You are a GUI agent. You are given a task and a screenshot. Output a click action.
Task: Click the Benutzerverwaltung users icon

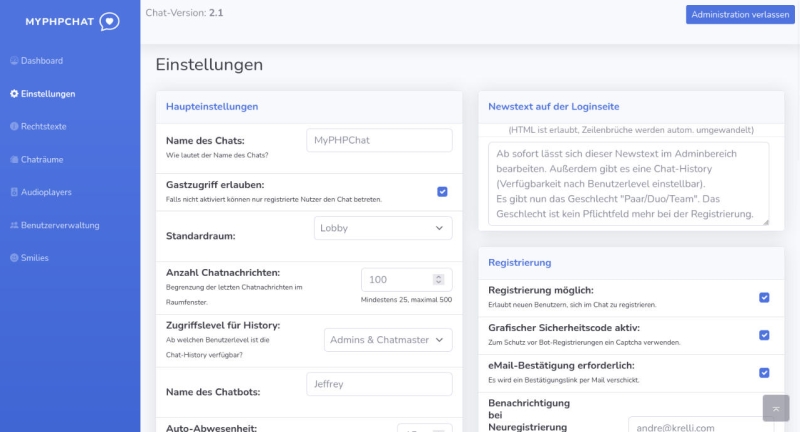14,225
